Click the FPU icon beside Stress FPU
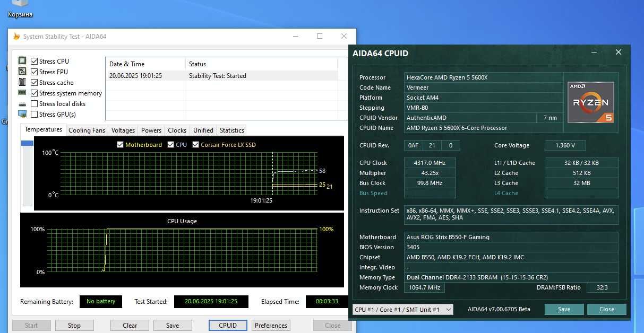This screenshot has width=644, height=333. tap(22, 72)
